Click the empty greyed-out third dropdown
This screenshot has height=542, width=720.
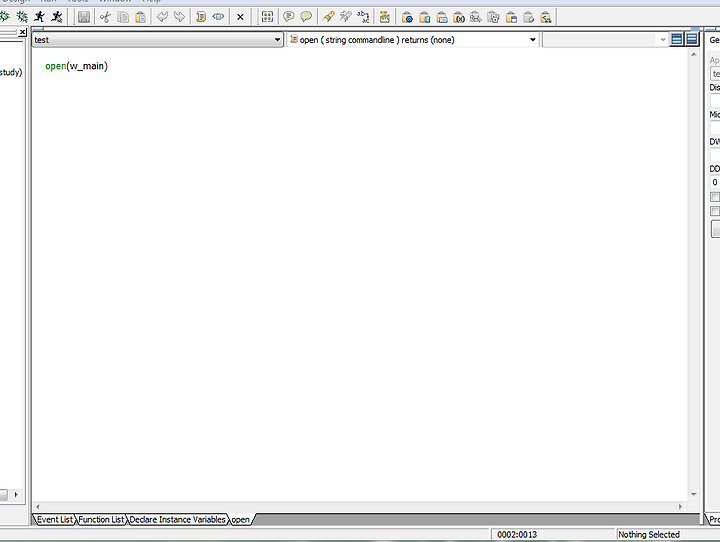click(x=605, y=40)
